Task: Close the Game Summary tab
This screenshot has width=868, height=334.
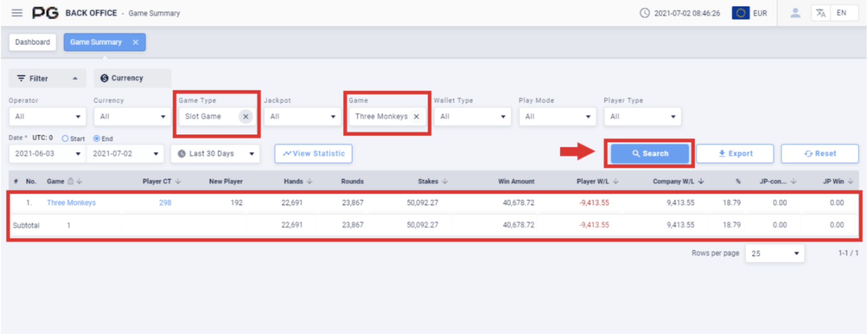Action: click(136, 42)
